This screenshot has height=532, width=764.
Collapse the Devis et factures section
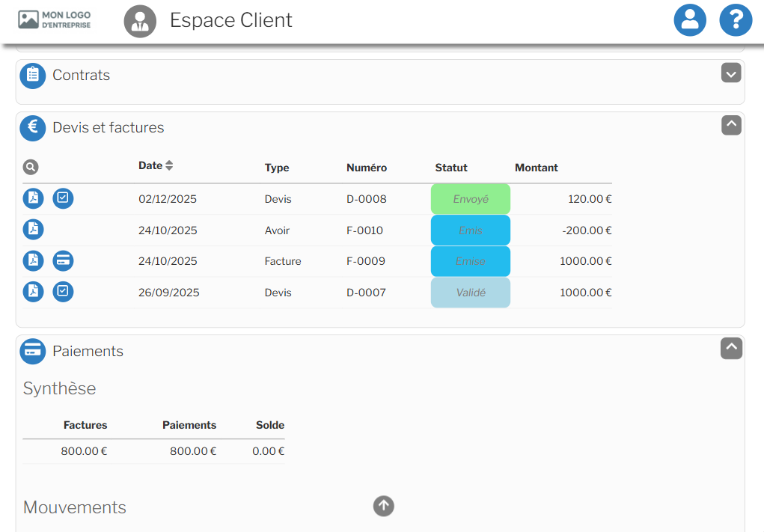coord(731,125)
